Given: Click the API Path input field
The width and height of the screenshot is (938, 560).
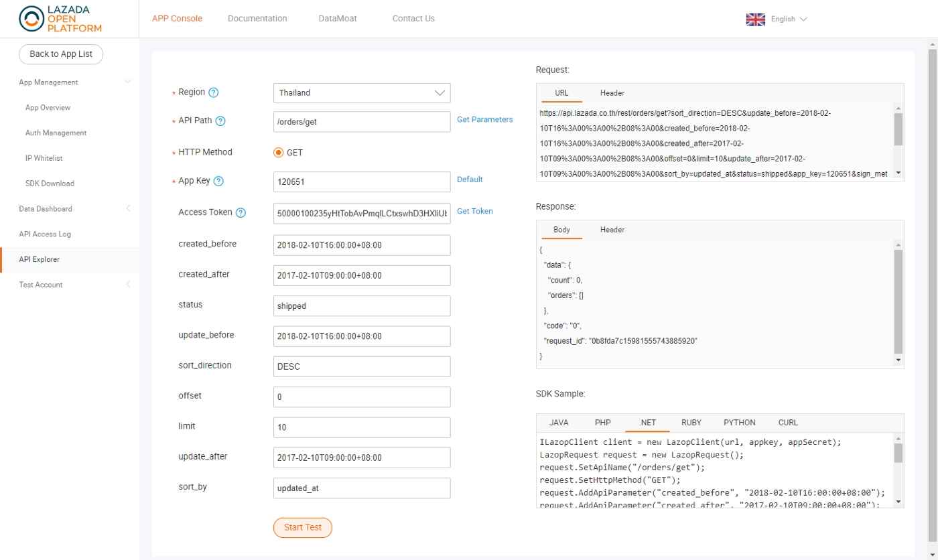Looking at the screenshot, I should tap(362, 122).
